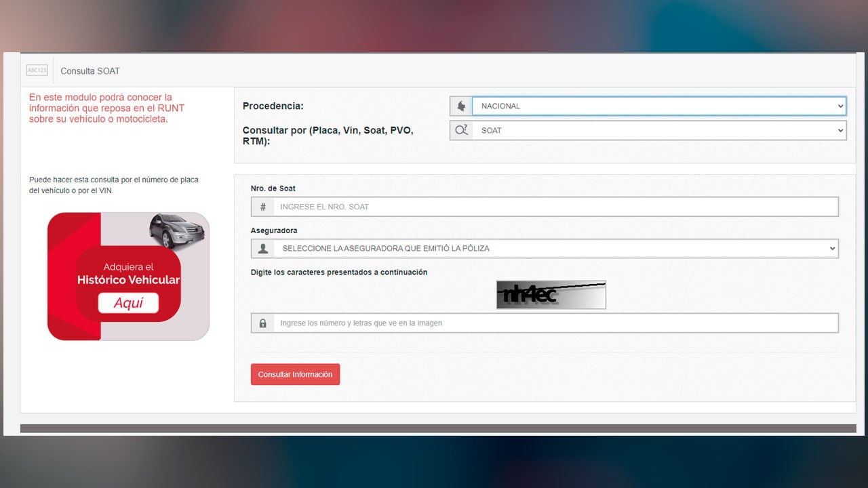This screenshot has width=868, height=488.
Task: Click the distorted captcha image
Action: [x=551, y=295]
